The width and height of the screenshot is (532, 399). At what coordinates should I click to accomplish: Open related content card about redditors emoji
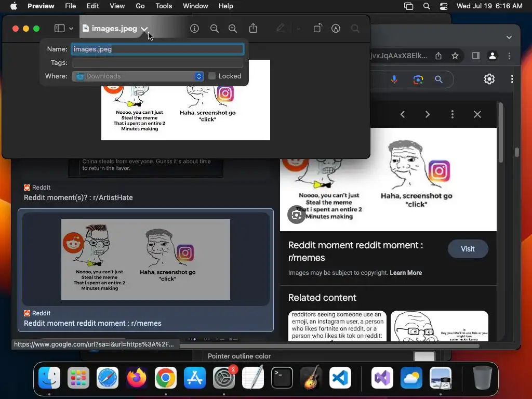pyautogui.click(x=337, y=326)
